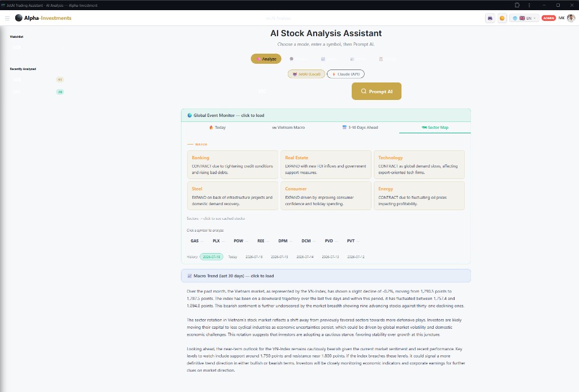Click the red ADMIN badge

(x=548, y=18)
